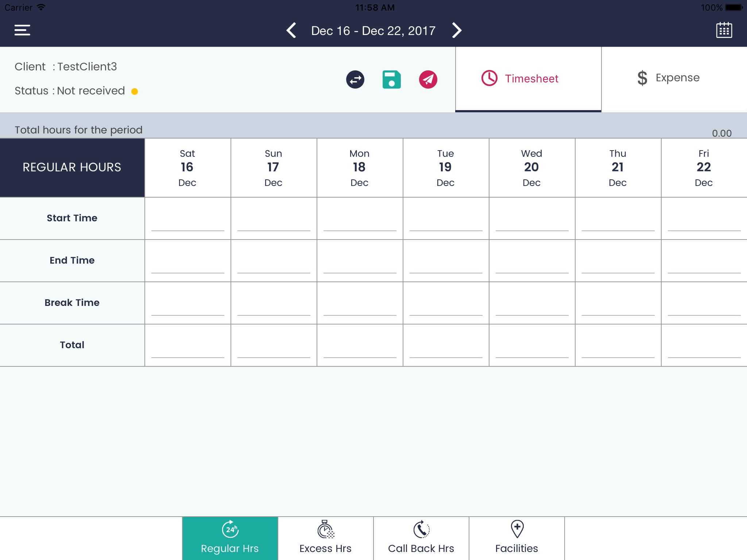Click the Wed 20 Dec column header
This screenshot has width=747, height=560.
coord(532,168)
